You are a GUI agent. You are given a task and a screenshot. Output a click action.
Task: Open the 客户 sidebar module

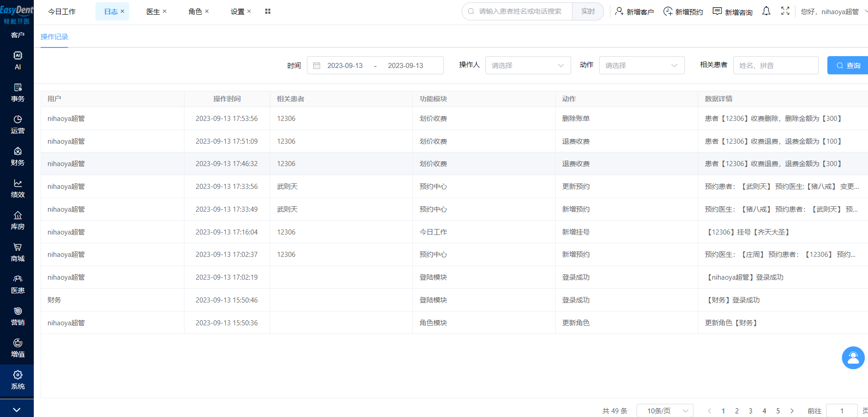17,35
